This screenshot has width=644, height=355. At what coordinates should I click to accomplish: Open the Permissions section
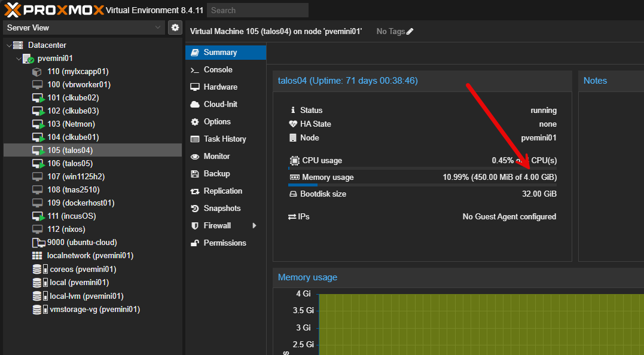click(224, 243)
